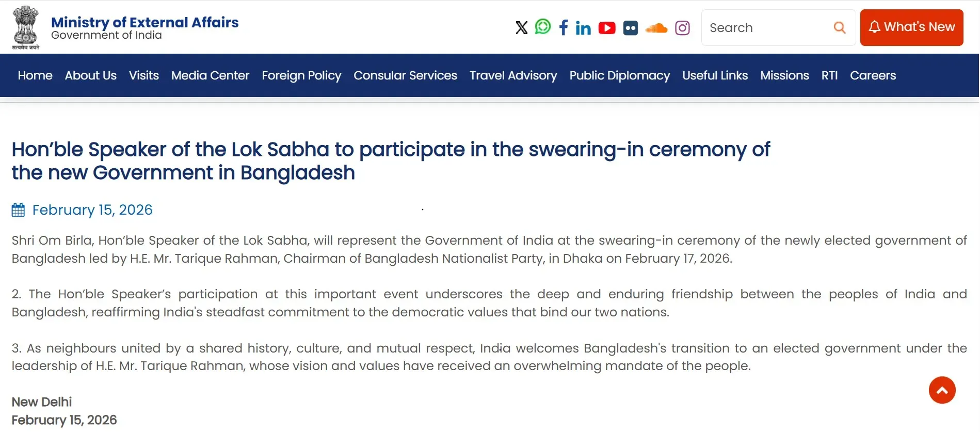980x432 pixels.
Task: Select the Careers menu item
Action: tap(873, 75)
